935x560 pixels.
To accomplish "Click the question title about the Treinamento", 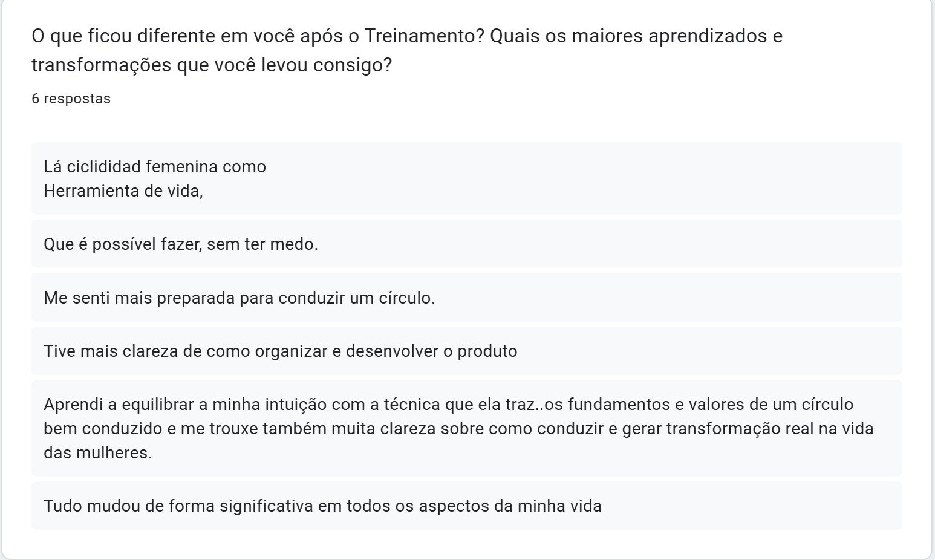I will coord(406,36).
